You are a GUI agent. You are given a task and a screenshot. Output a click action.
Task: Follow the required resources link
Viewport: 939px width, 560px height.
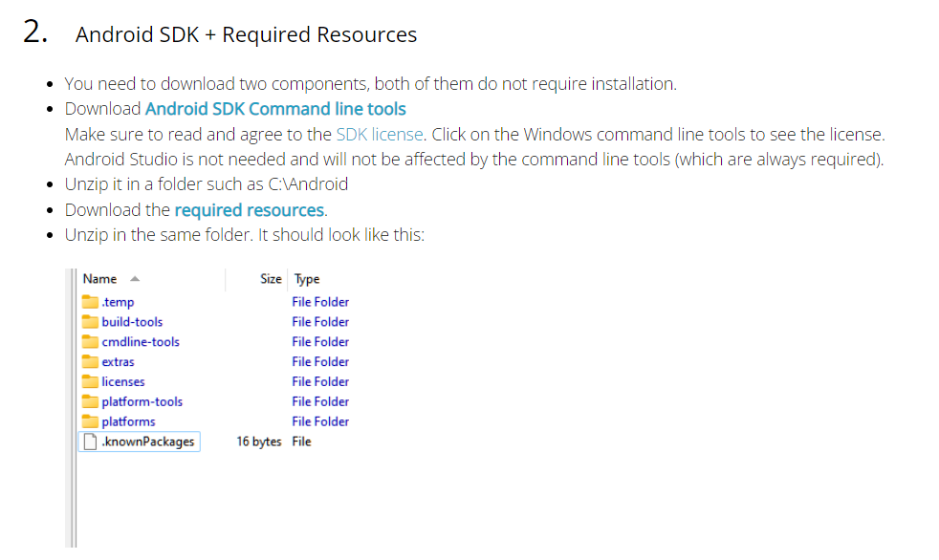coord(249,209)
